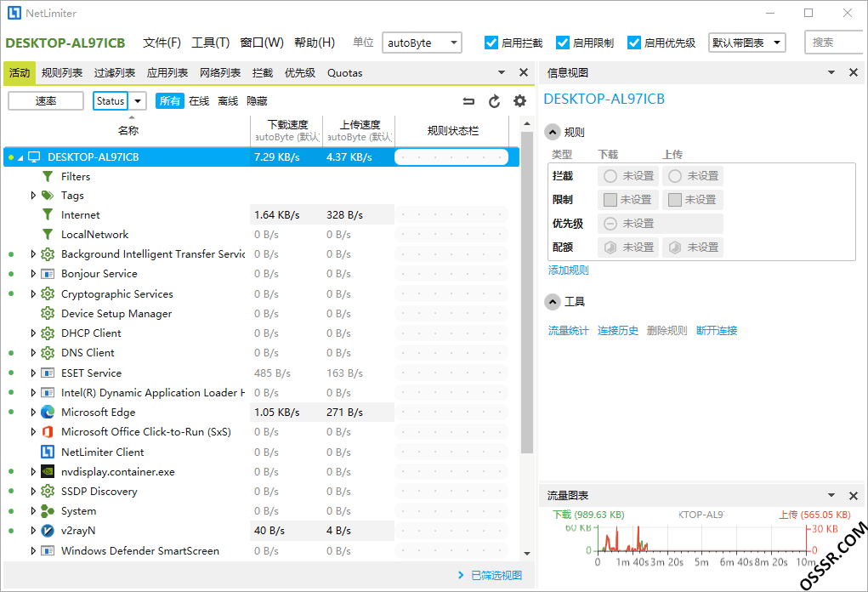
Task: Click the LocalNetwork filter funnel icon
Action: click(x=48, y=234)
